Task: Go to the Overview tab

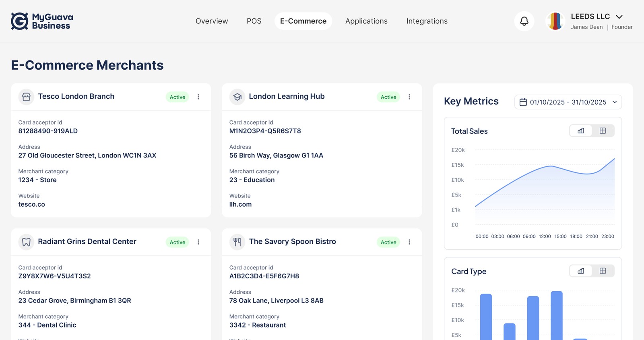Action: [212, 21]
